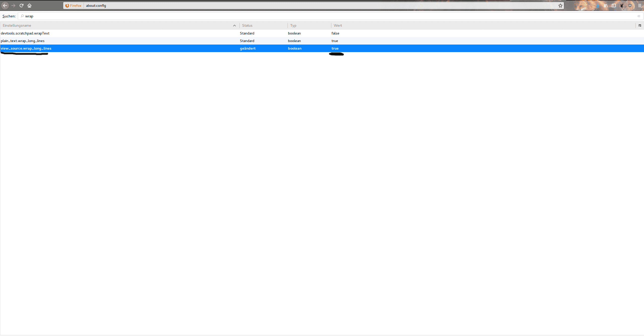Image resolution: width=644 pixels, height=336 pixels.
Task: Click the Wert column header
Action: pos(338,25)
